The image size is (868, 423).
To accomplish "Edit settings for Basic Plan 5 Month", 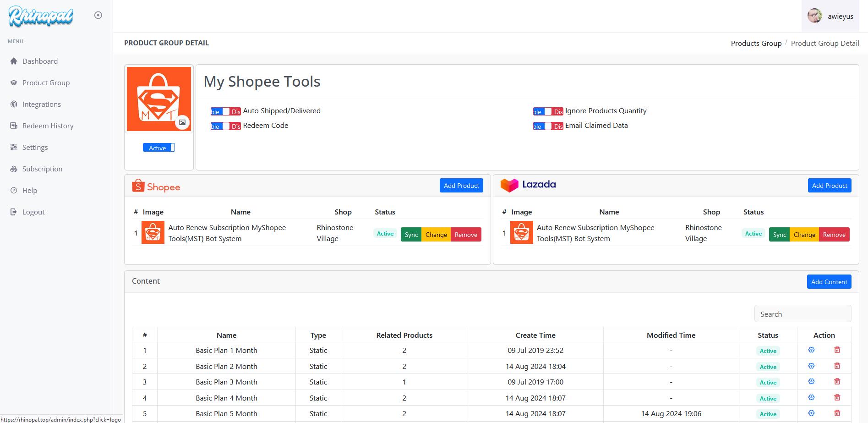I will (x=811, y=413).
